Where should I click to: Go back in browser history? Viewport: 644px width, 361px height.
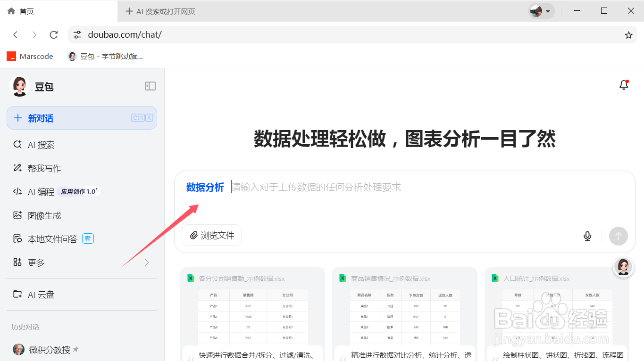pyautogui.click(x=16, y=35)
